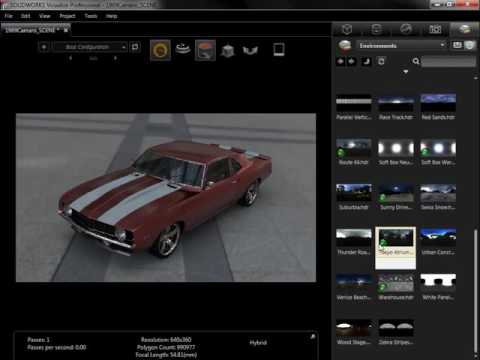Click the icon right of configuration dropdown

click(x=135, y=47)
